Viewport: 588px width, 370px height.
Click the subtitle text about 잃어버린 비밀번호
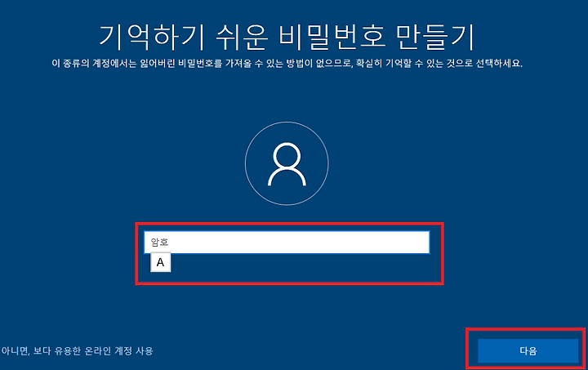[x=287, y=64]
